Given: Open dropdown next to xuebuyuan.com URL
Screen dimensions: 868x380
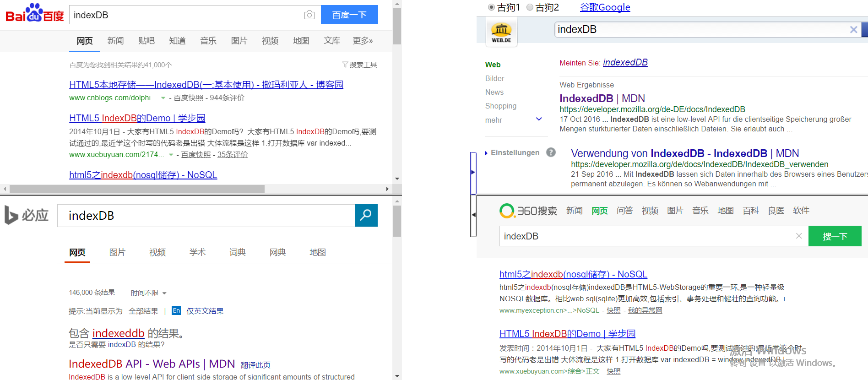Looking at the screenshot, I should coord(171,155).
